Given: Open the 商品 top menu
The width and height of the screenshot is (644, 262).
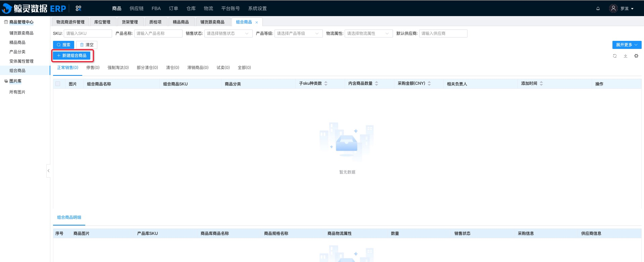Looking at the screenshot, I should coord(117,8).
